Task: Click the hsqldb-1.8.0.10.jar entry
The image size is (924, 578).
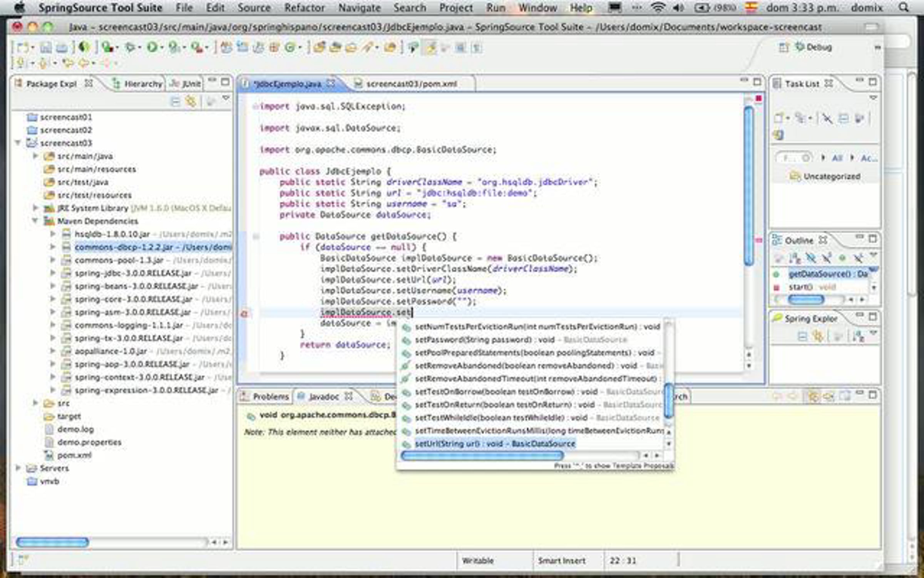Action: [112, 234]
